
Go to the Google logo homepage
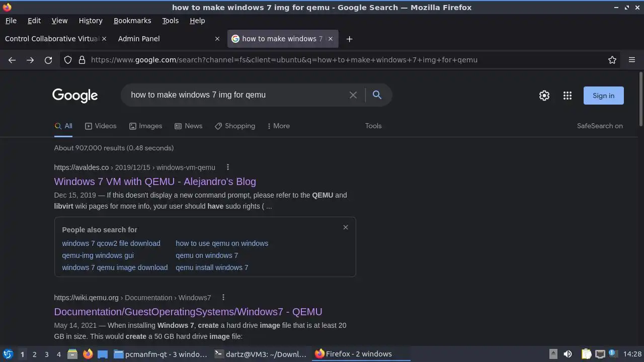point(75,96)
